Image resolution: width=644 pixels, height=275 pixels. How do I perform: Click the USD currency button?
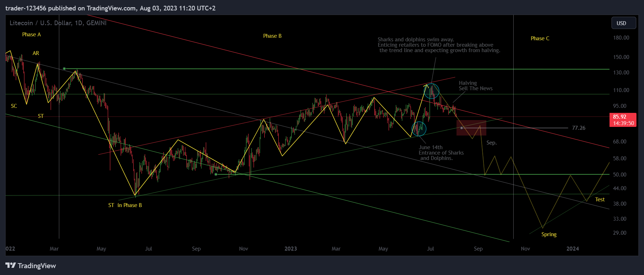point(624,23)
